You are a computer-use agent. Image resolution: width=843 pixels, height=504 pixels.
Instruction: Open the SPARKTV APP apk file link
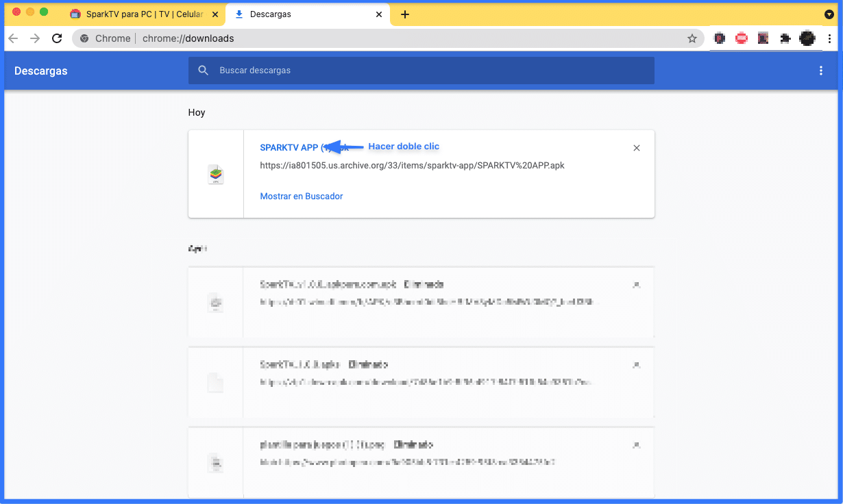(289, 147)
